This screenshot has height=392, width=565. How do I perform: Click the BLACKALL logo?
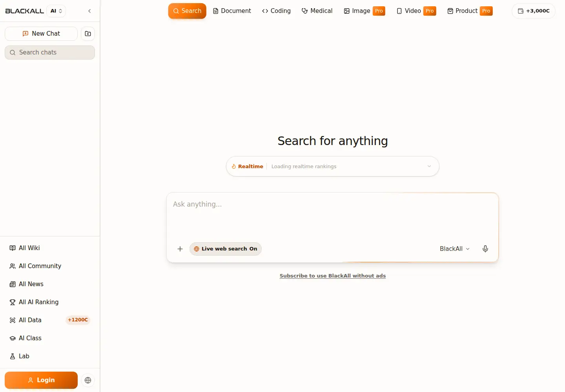24,11
